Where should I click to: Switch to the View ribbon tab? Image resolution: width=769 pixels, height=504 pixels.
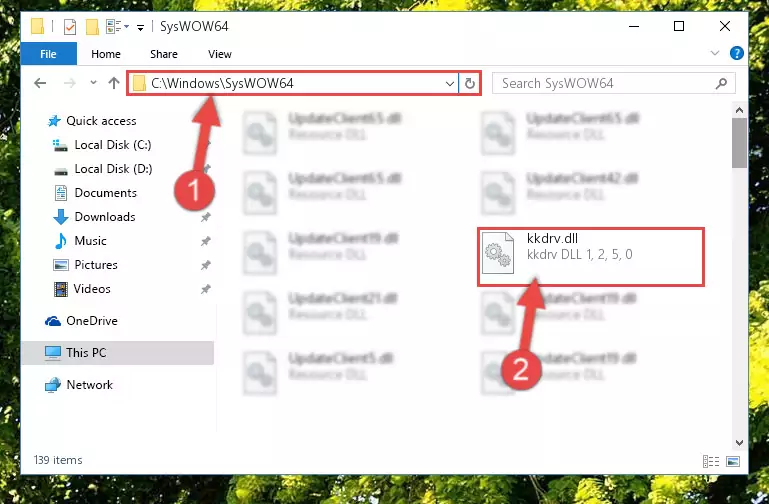click(x=220, y=54)
